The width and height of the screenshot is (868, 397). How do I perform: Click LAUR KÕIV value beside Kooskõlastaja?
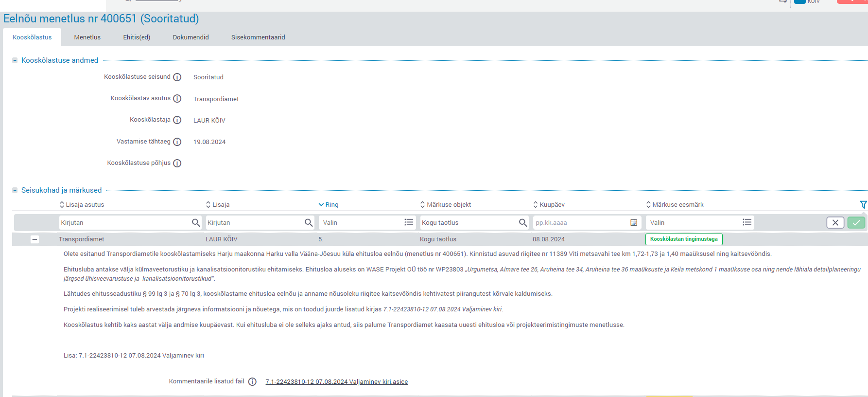[x=209, y=121]
